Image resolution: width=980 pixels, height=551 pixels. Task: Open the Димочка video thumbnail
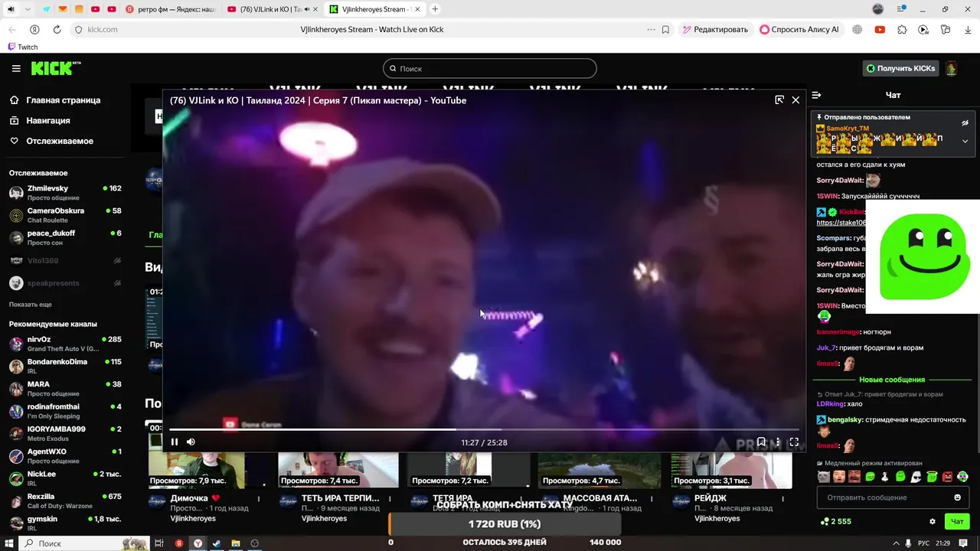pos(207,470)
